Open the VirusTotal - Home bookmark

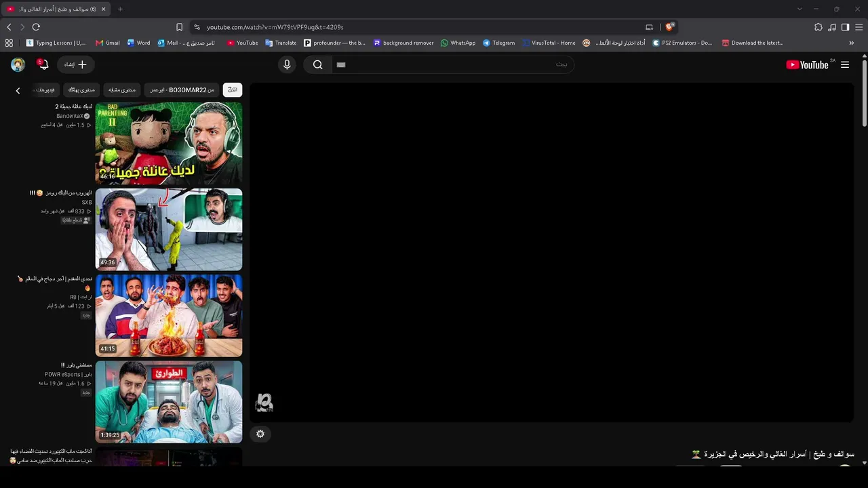549,43
